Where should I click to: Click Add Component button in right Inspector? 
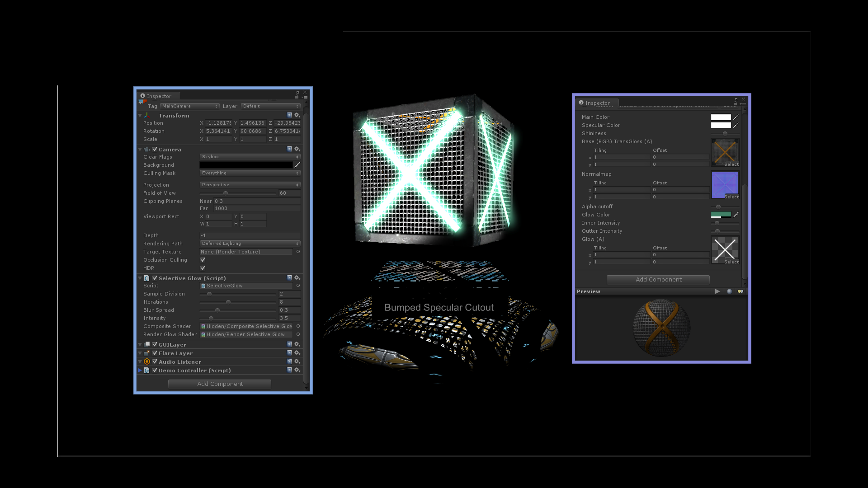658,279
